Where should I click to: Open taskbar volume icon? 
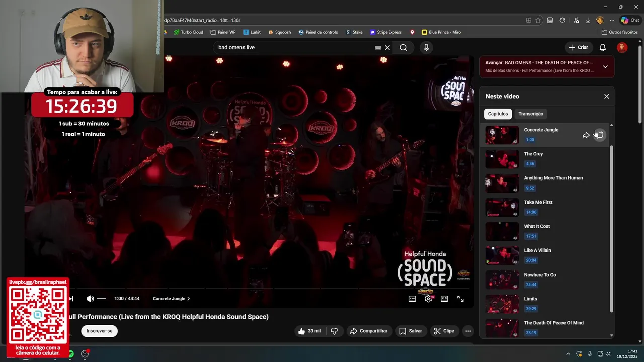(608, 354)
